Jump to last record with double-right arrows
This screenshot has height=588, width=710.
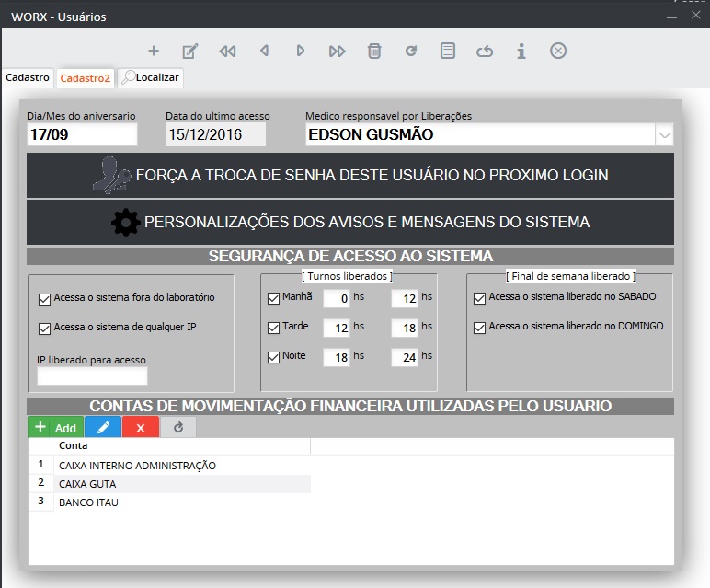pos(337,52)
